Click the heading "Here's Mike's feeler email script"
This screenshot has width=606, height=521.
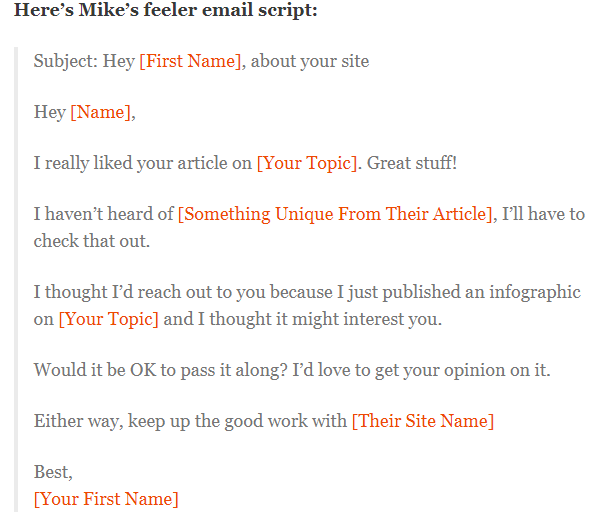click(x=165, y=10)
